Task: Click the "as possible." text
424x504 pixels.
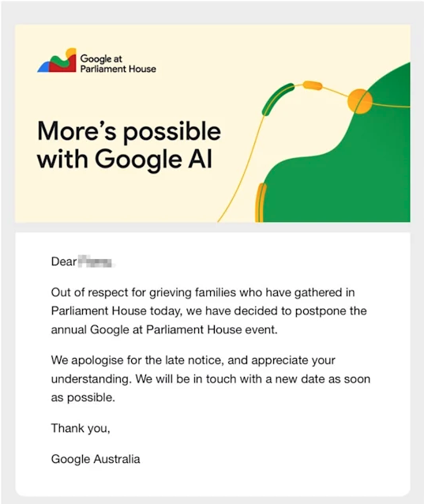Action: pos(83,398)
